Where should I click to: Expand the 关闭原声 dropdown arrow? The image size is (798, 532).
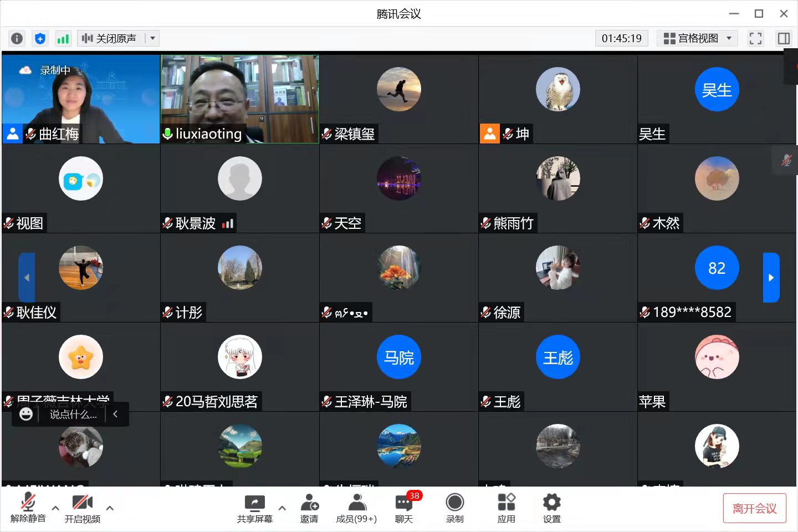[152, 38]
